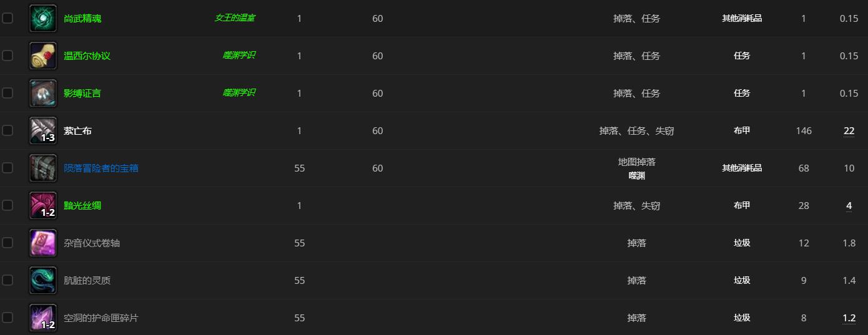The image size is (868, 335).
Task: Select the checkbox beside 空洞的护命匣碎片
Action: point(7,318)
